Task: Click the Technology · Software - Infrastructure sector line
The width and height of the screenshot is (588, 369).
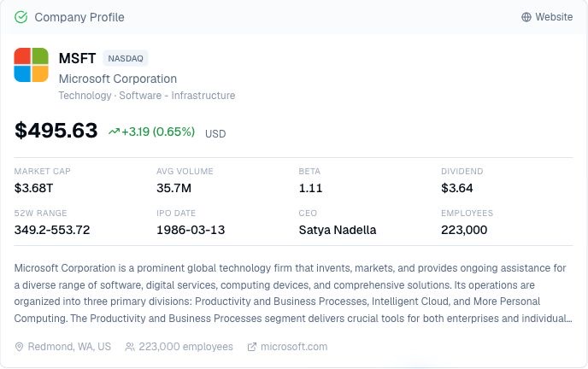Action: point(147,96)
